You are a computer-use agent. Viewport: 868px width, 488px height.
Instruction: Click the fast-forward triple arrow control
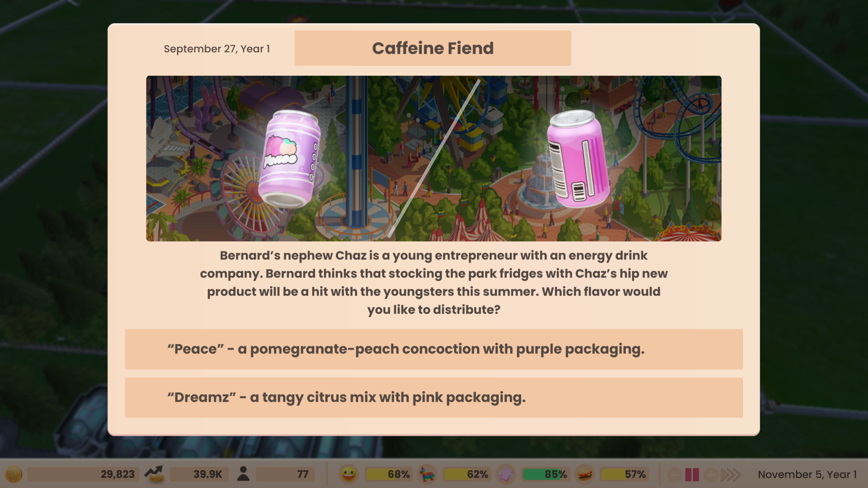point(731,474)
